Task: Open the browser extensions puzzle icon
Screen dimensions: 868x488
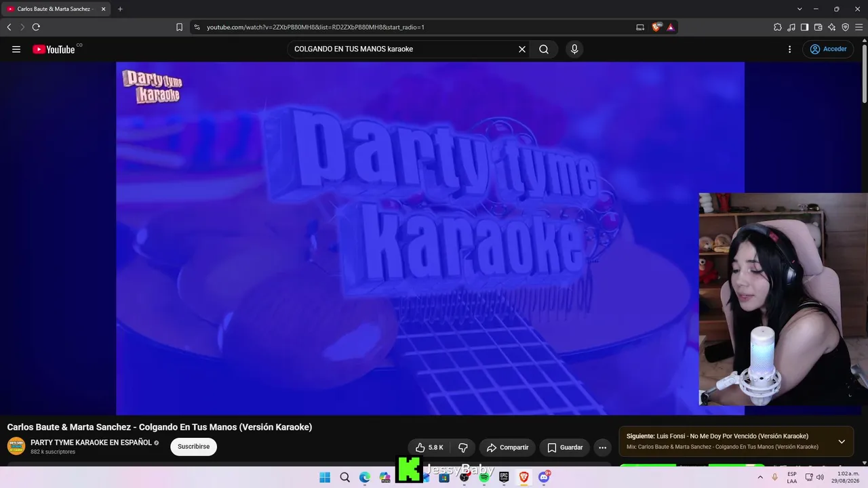Action: click(x=777, y=27)
